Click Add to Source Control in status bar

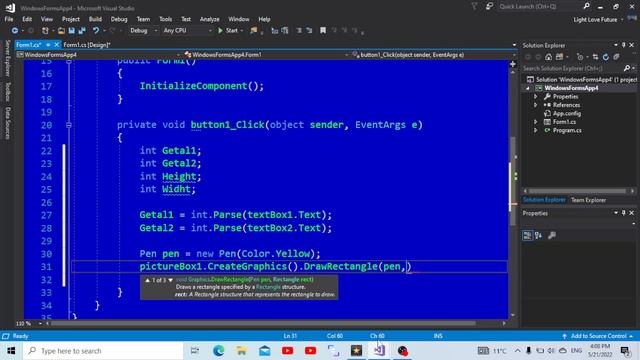coord(598,336)
